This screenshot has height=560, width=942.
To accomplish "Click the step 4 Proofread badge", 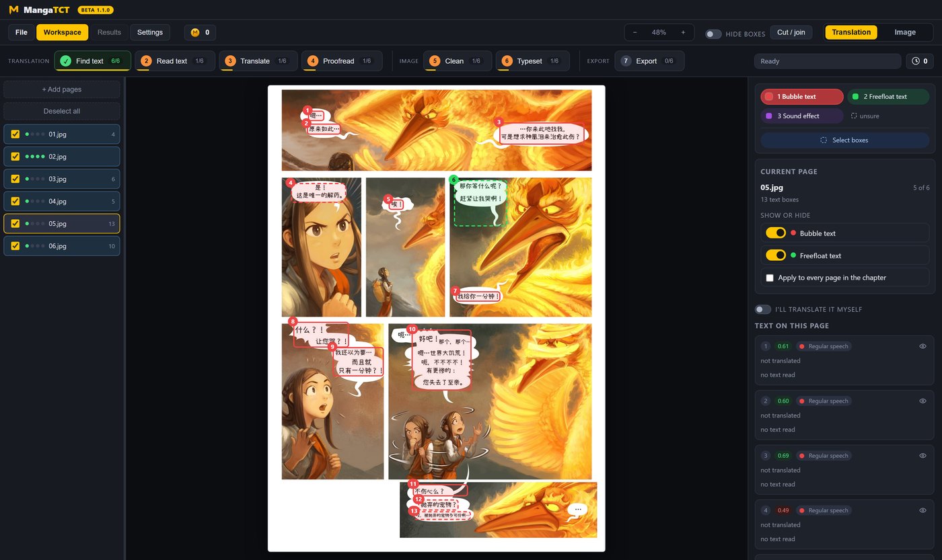I will [x=312, y=61].
